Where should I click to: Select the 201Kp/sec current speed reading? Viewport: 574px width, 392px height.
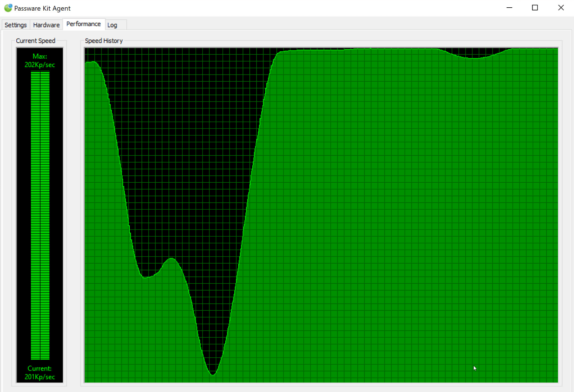pyautogui.click(x=40, y=377)
